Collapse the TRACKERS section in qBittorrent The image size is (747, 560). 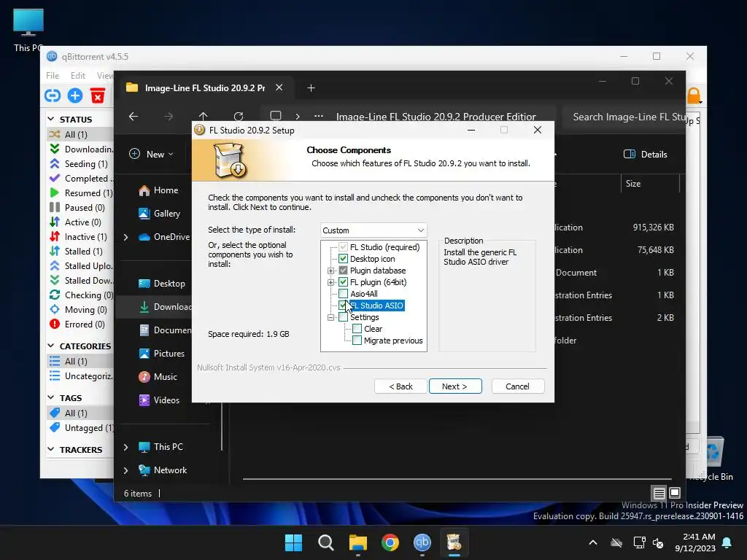point(52,449)
